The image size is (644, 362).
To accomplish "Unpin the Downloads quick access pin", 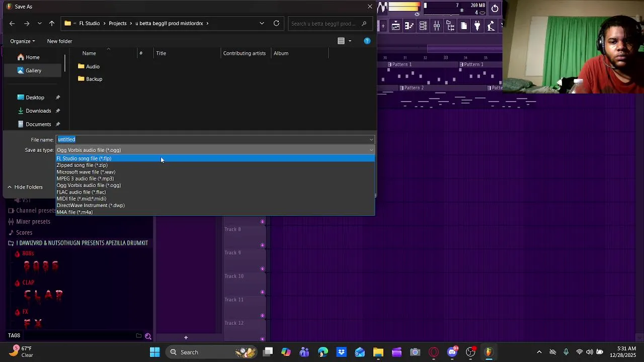I will (x=58, y=111).
